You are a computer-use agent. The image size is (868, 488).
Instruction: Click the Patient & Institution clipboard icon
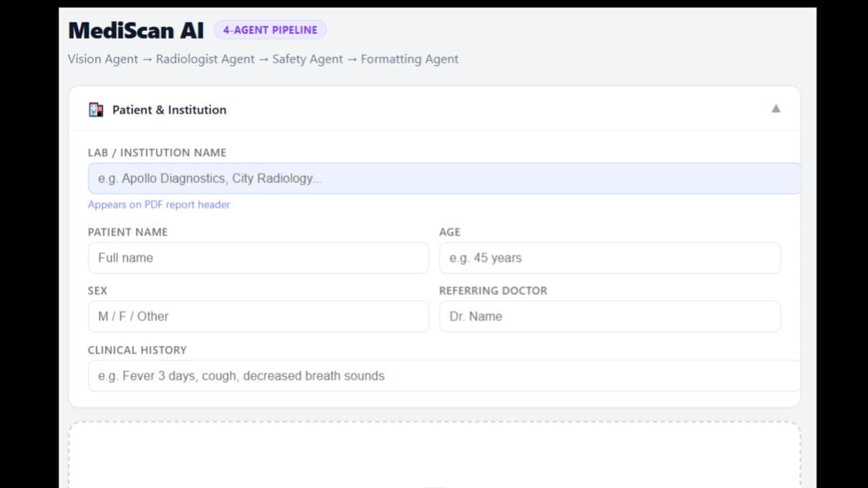pyautogui.click(x=96, y=110)
